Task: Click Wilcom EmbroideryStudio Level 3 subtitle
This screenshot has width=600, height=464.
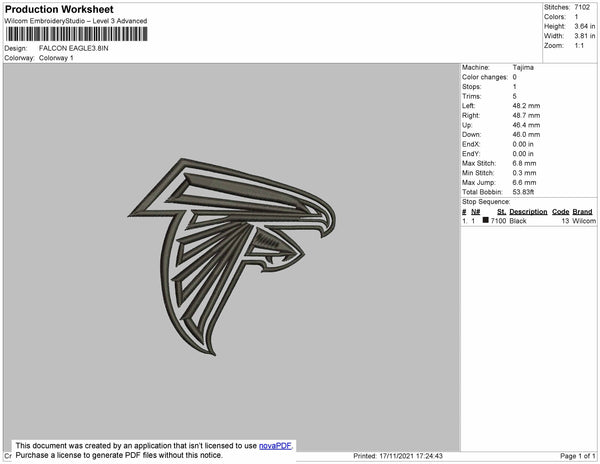Action: coord(76,21)
